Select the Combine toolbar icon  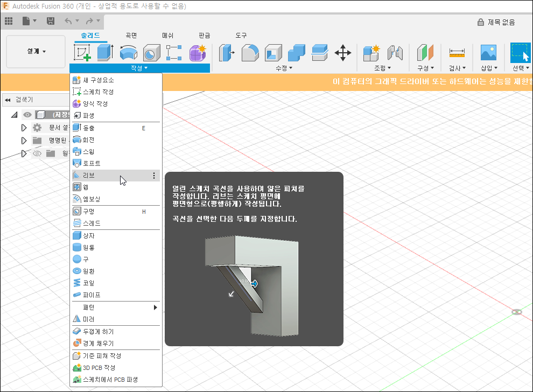click(x=297, y=53)
